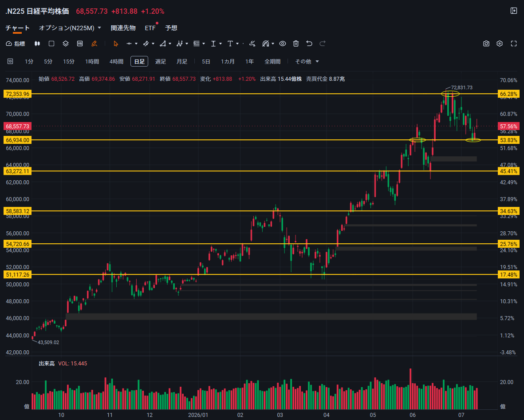
Task: Expand the horizontal line tool dropdown arrow
Action: 136,44
